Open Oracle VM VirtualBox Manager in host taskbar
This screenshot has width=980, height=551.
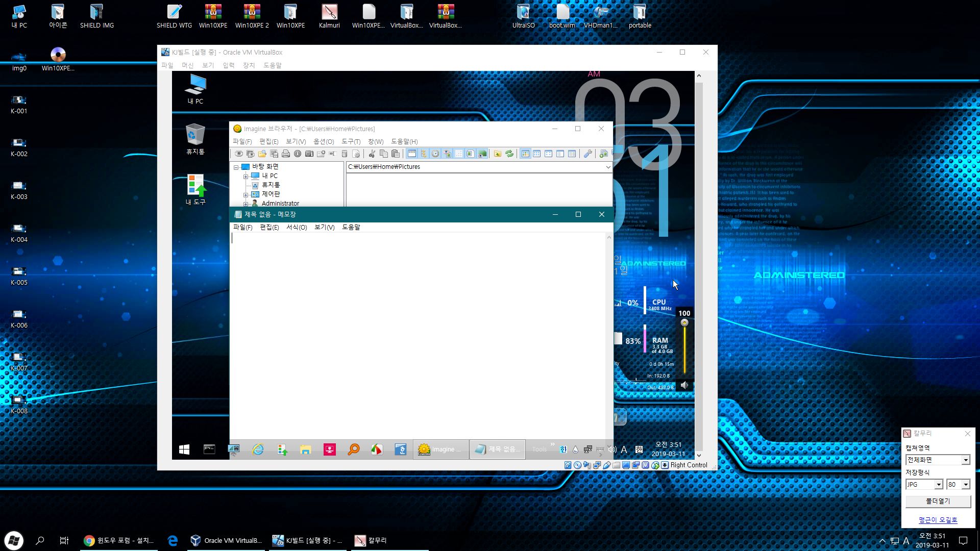point(226,540)
